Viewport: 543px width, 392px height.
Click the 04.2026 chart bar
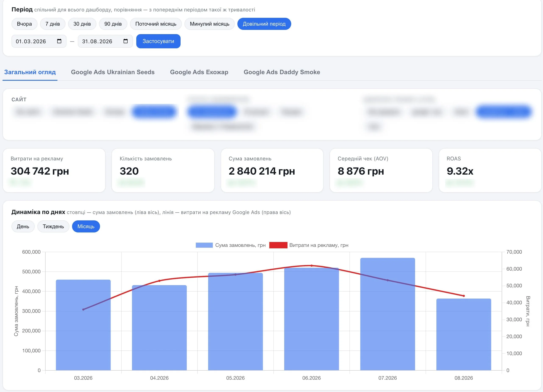tap(159, 328)
